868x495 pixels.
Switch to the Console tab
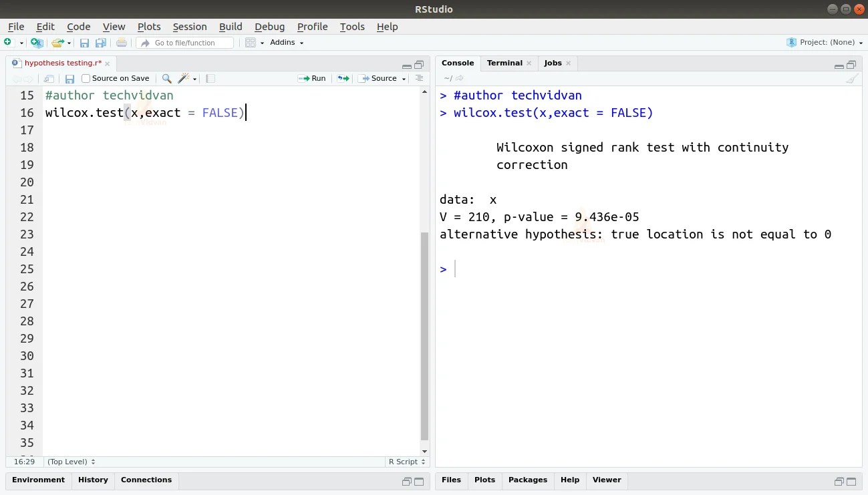(458, 63)
